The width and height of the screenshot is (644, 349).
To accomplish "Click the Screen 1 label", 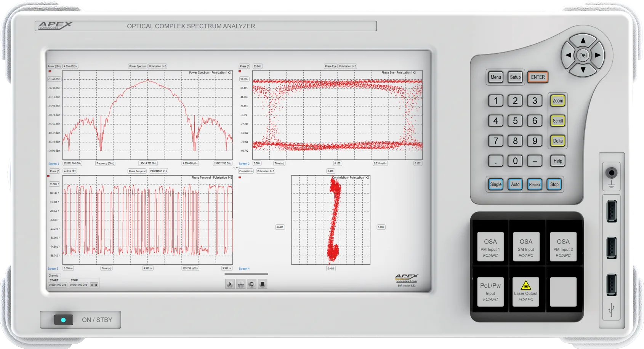I will (53, 164).
